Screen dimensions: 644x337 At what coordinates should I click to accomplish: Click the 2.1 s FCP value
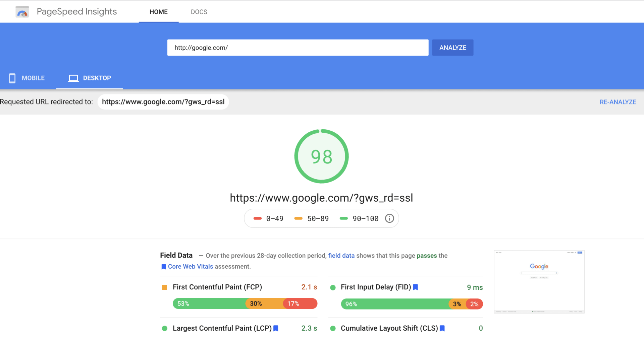(x=309, y=287)
